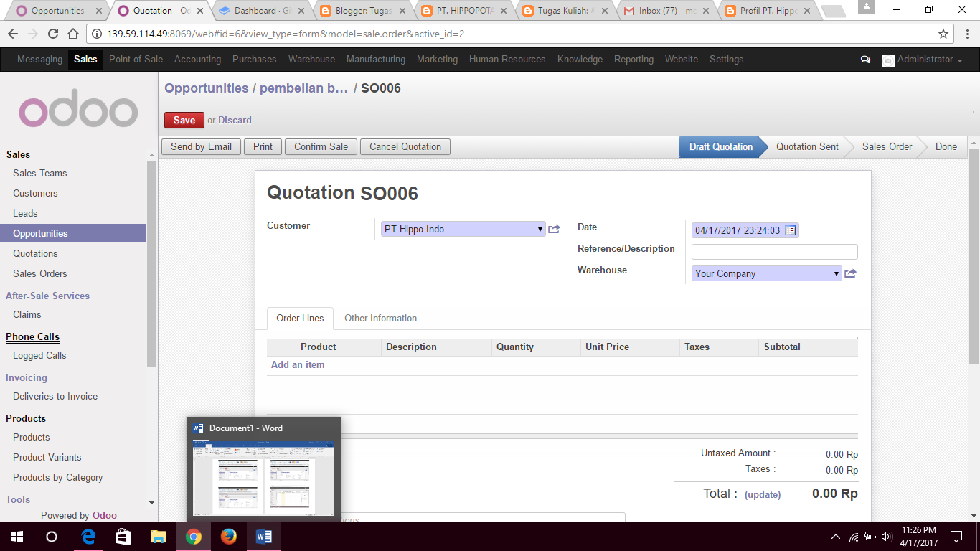Image resolution: width=980 pixels, height=551 pixels.
Task: Click the browser back arrow
Action: point(13,34)
